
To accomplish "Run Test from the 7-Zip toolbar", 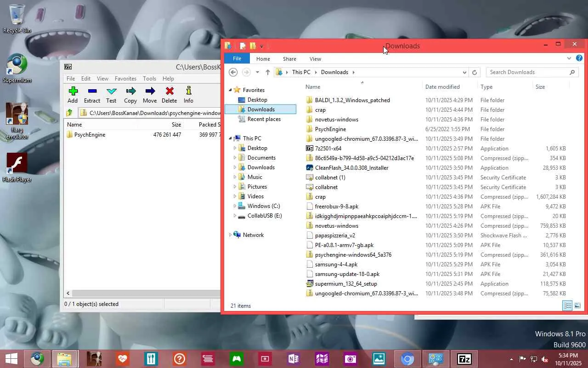I will click(111, 95).
